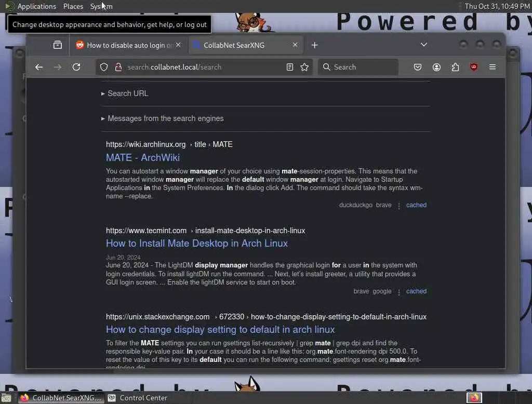The height and width of the screenshot is (404, 532).
Task: Click the connection security padlock icon
Action: tap(118, 67)
